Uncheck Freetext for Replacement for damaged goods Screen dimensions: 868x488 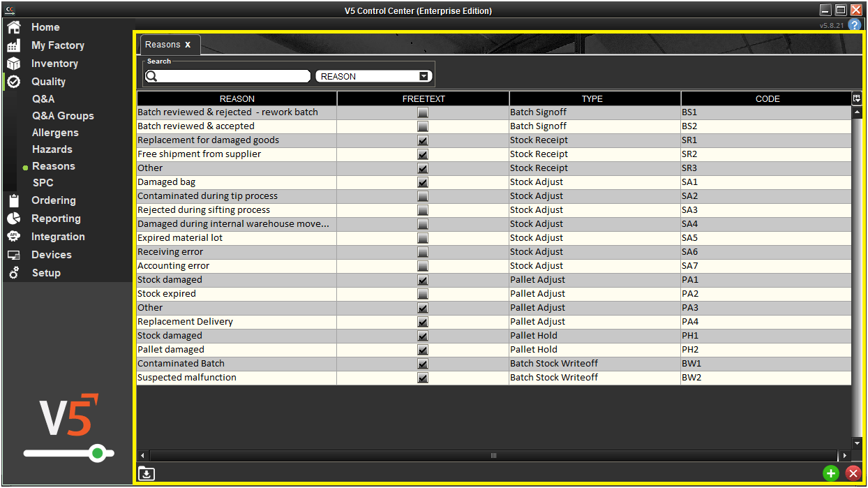point(422,140)
